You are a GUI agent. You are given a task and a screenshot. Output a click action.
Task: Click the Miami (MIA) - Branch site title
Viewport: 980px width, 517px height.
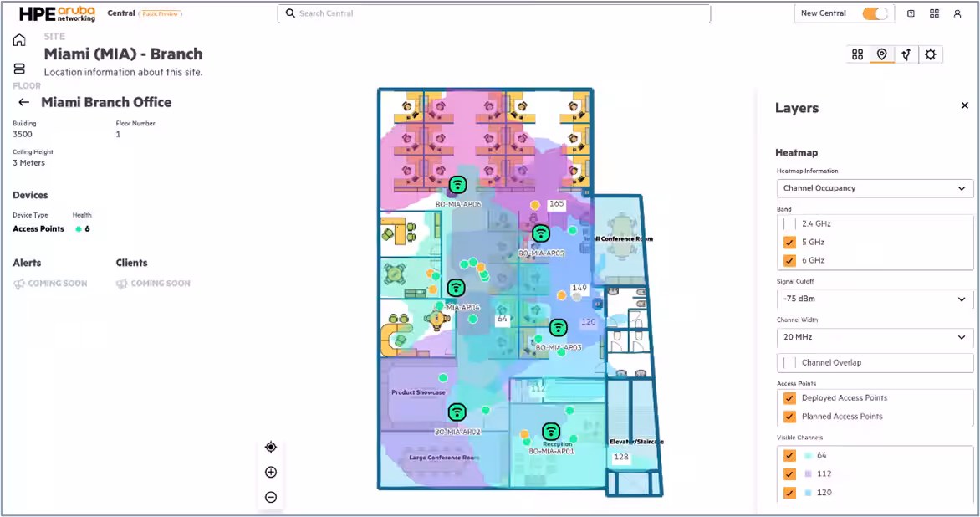123,54
